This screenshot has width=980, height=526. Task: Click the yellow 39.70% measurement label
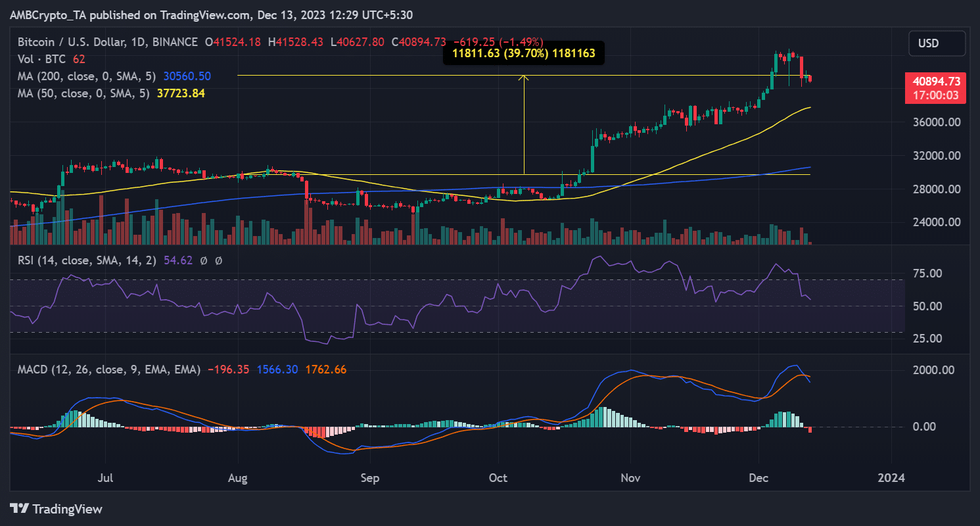click(523, 54)
